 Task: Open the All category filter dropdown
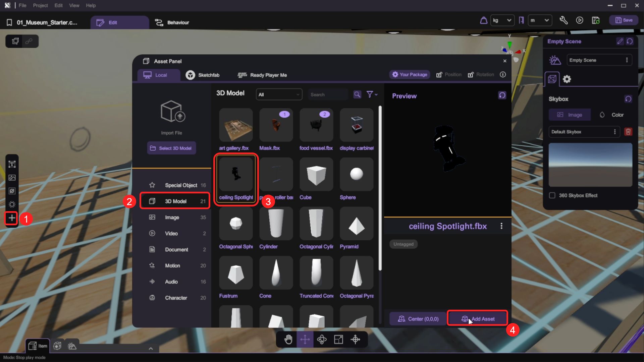coord(279,95)
